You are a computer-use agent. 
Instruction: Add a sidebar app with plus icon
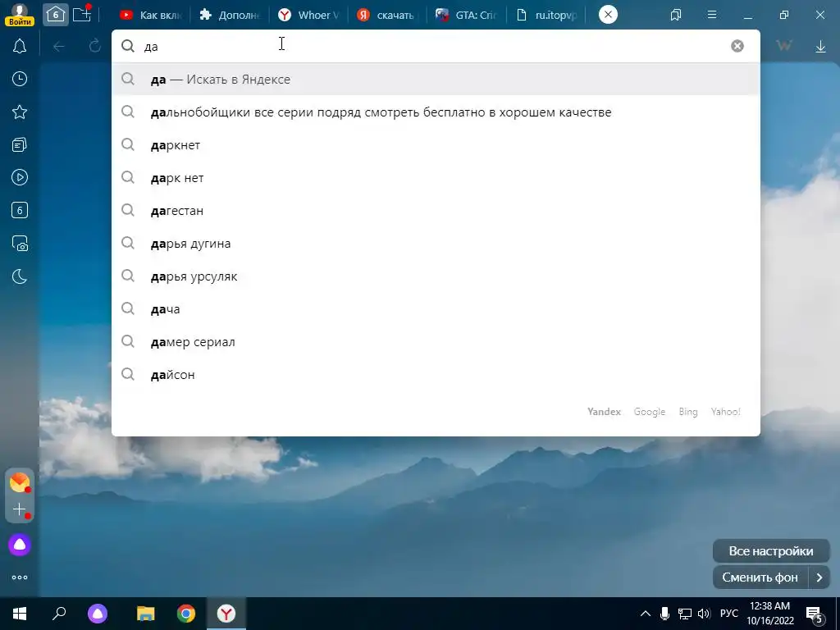(x=20, y=509)
